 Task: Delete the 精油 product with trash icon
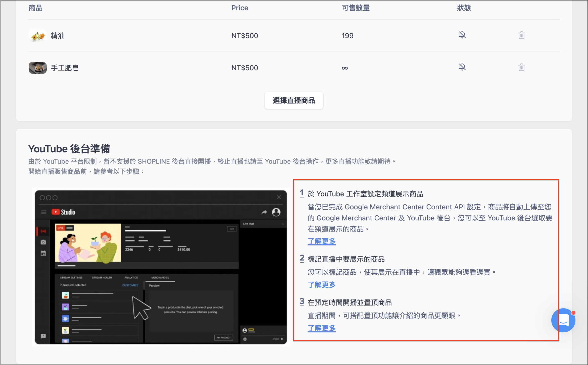tap(521, 35)
